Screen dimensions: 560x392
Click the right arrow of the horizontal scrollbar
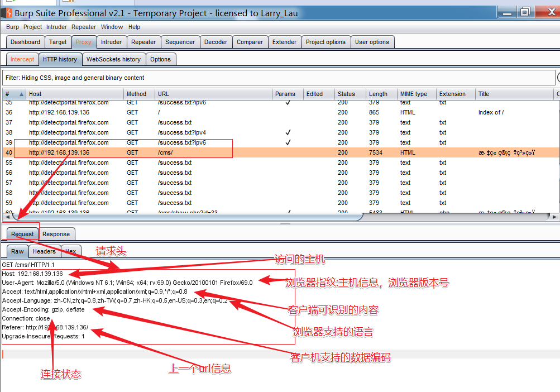554,217
